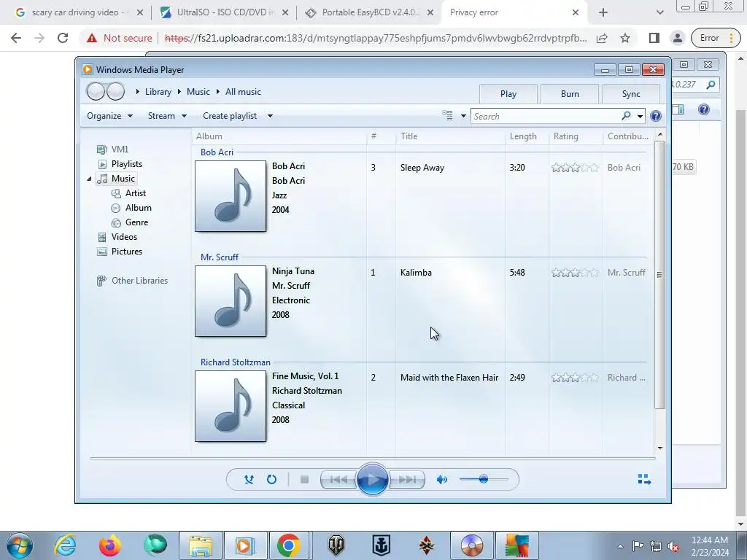
Task: Toggle repeat mode in the player controls
Action: 271,480
